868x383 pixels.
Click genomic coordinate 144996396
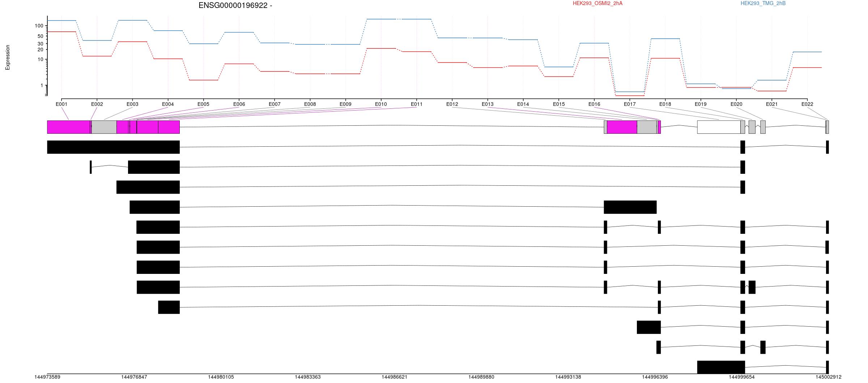click(655, 377)
